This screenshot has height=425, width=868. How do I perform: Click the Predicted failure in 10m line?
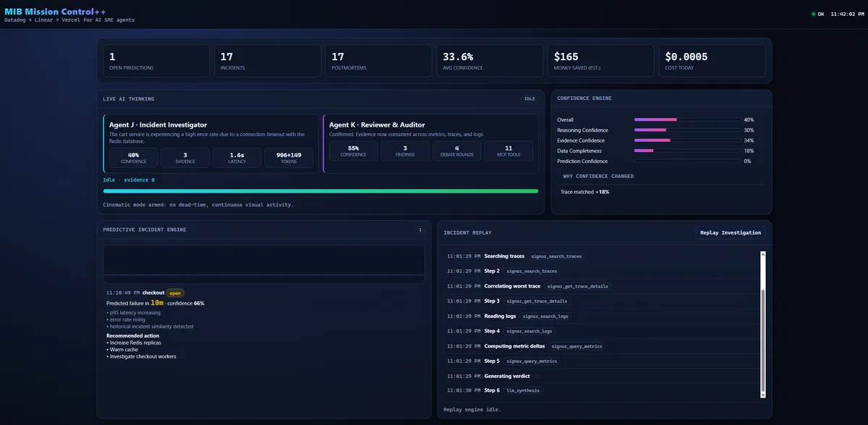point(156,303)
